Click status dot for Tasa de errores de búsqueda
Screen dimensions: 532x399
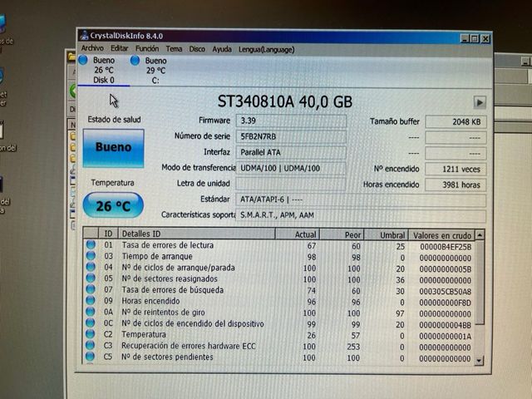tap(91, 289)
